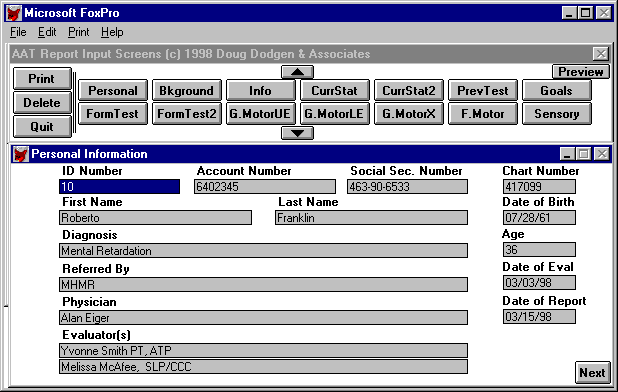Open the FormTest2 input screen
This screenshot has height=392, width=618.
(187, 114)
